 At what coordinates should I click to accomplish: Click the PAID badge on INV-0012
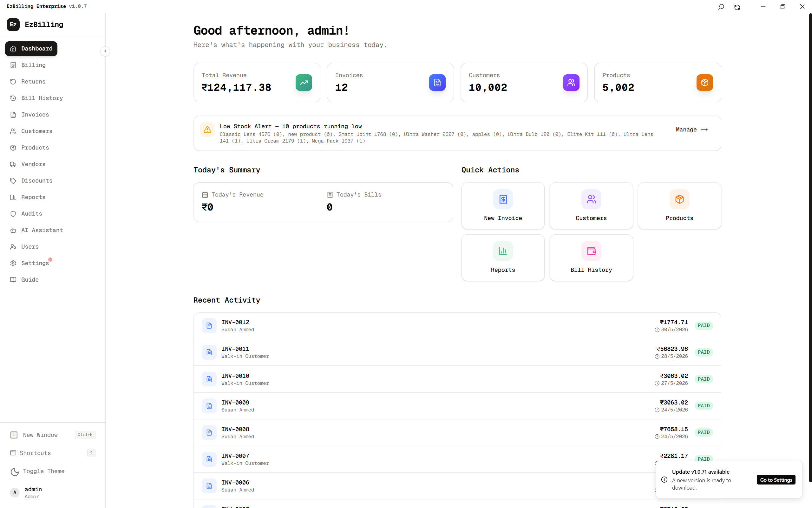704,325
